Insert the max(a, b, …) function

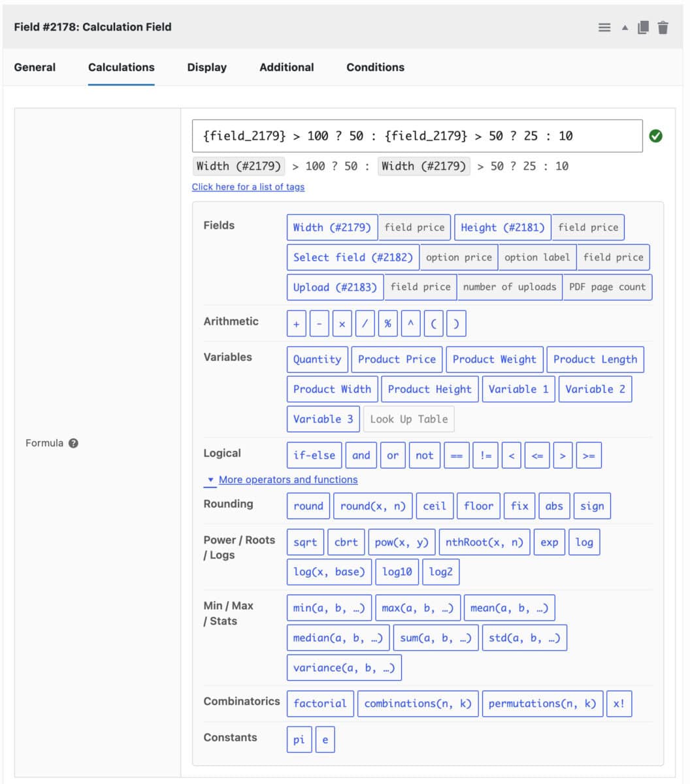[418, 608]
